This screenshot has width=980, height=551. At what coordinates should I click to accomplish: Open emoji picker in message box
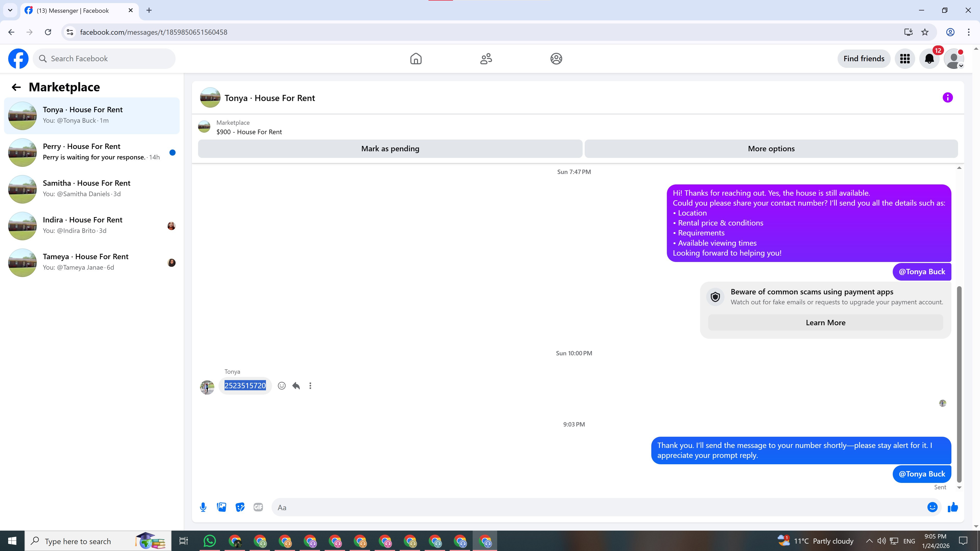[x=932, y=507]
